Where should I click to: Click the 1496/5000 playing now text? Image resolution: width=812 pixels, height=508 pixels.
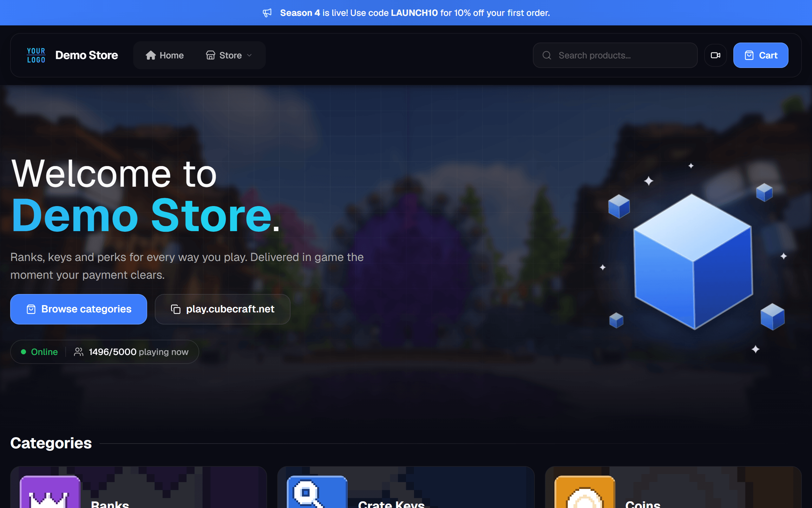point(139,352)
